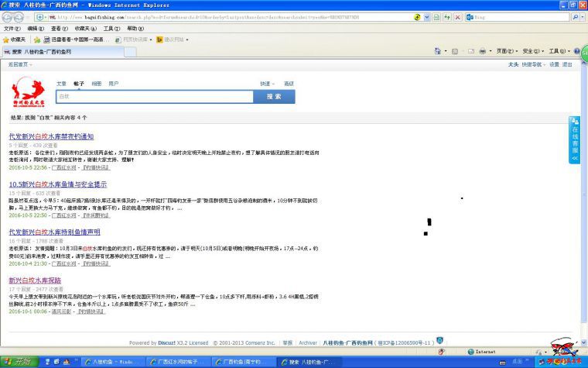This screenshot has height=368, width=588.
Task: Click the 在线客服 side panel
Action: [574, 139]
